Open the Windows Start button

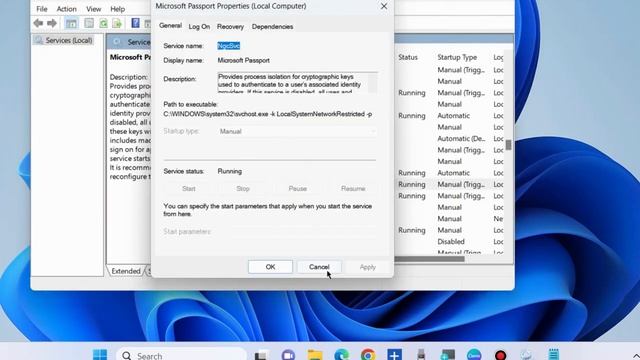[100, 355]
